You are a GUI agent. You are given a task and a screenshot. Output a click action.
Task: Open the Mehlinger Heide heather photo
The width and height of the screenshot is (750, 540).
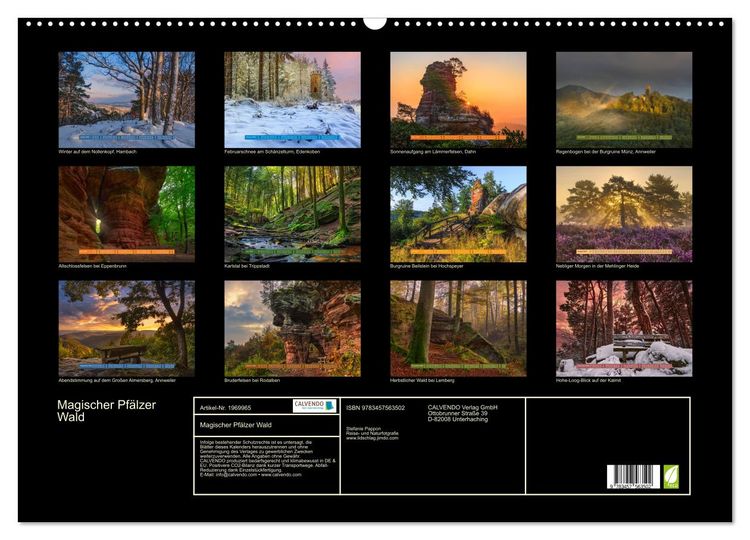(x=624, y=214)
